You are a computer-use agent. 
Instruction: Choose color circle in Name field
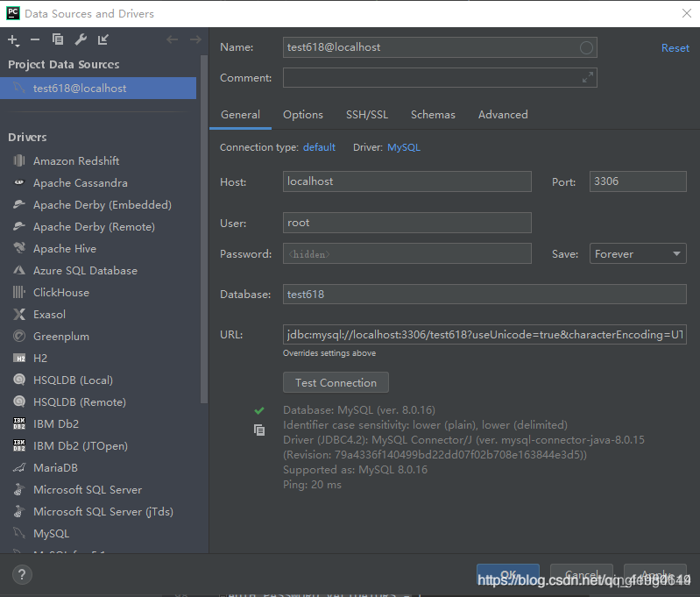(586, 47)
